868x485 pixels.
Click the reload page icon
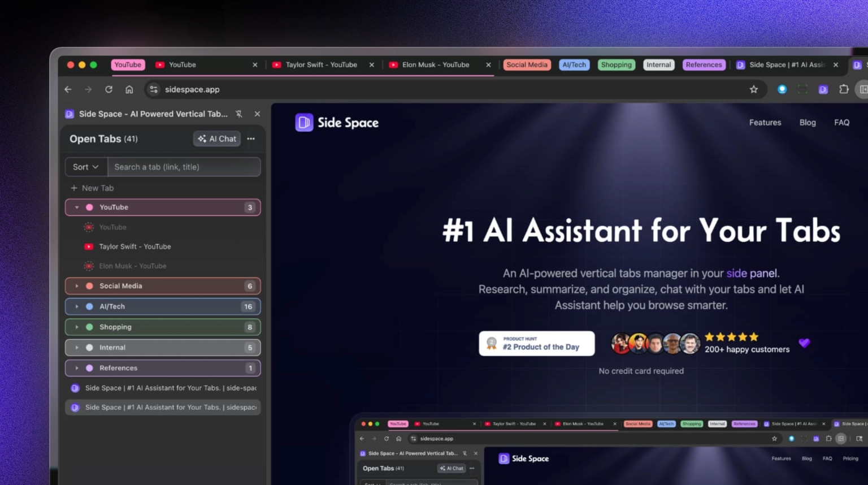tap(108, 89)
